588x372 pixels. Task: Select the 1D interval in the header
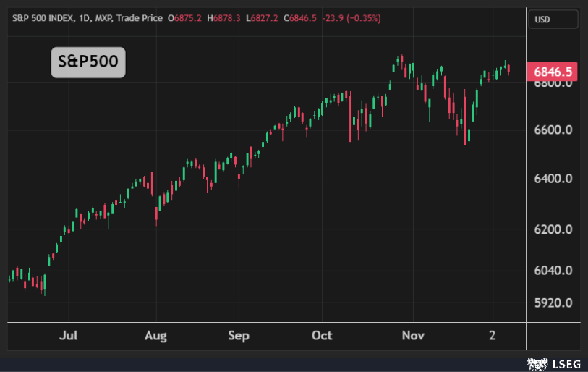[x=82, y=17]
